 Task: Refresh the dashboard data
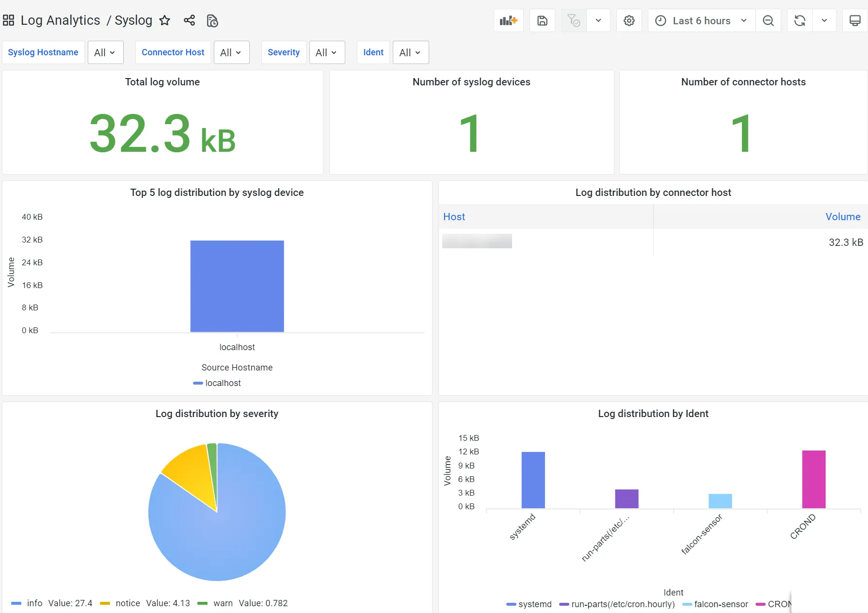coord(799,20)
